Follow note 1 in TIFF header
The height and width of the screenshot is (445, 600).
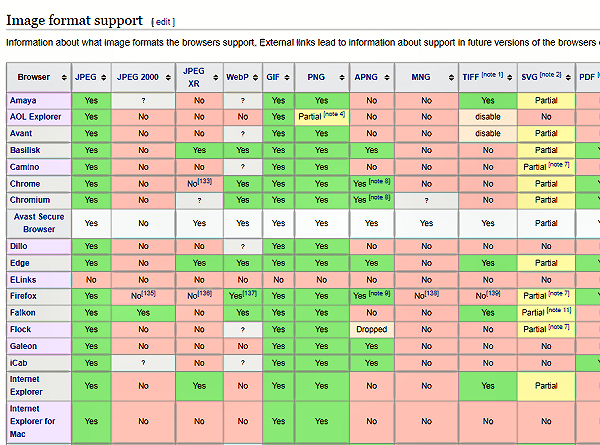(492, 75)
